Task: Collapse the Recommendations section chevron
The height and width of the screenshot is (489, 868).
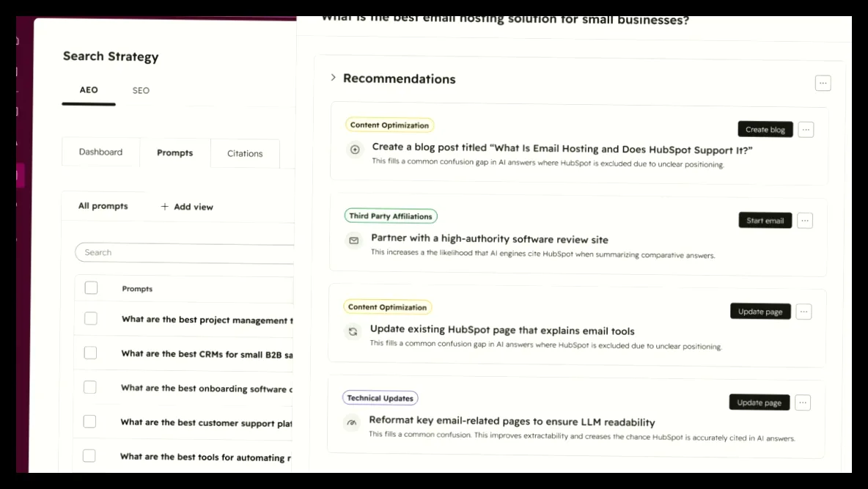Action: (333, 78)
